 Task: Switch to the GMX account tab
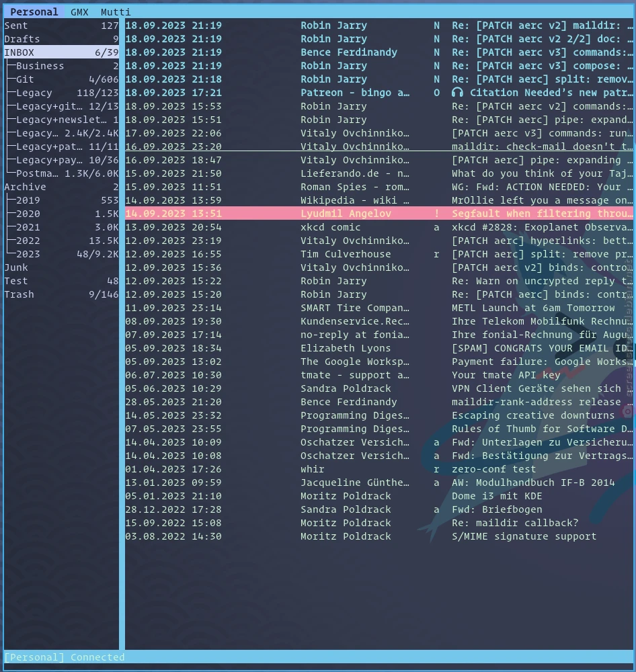pyautogui.click(x=79, y=11)
